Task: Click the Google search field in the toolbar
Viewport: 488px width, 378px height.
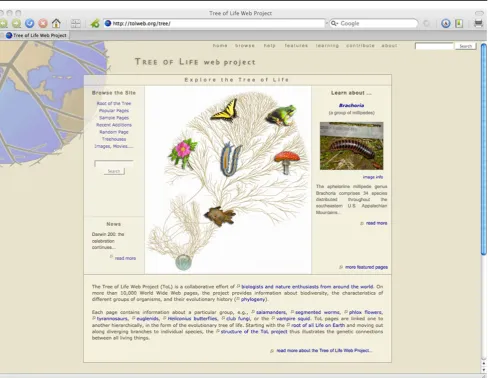Action: (373, 23)
